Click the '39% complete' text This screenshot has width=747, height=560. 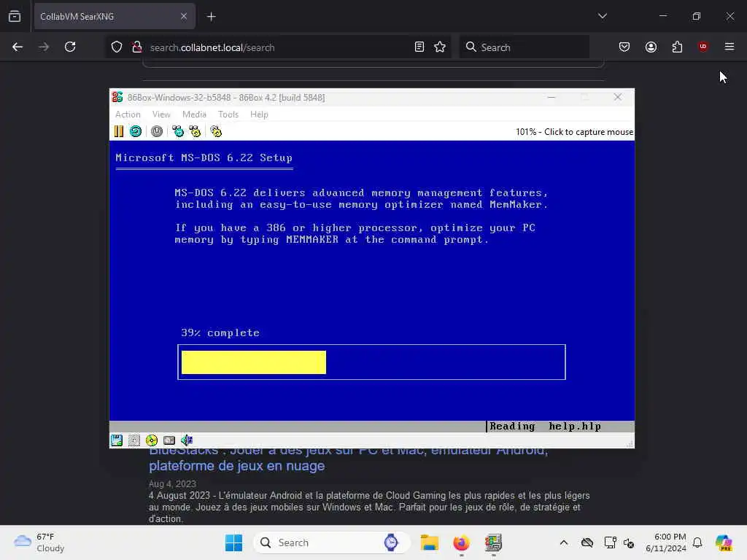pos(220,332)
